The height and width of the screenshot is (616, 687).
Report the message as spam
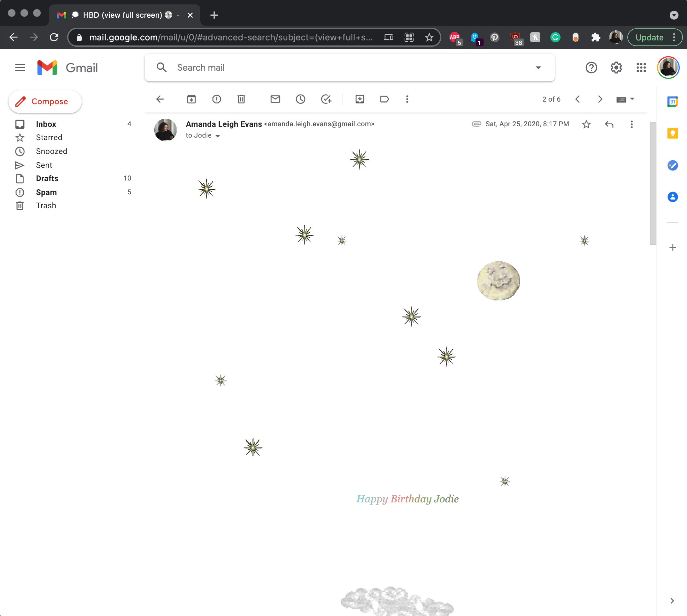click(x=216, y=99)
